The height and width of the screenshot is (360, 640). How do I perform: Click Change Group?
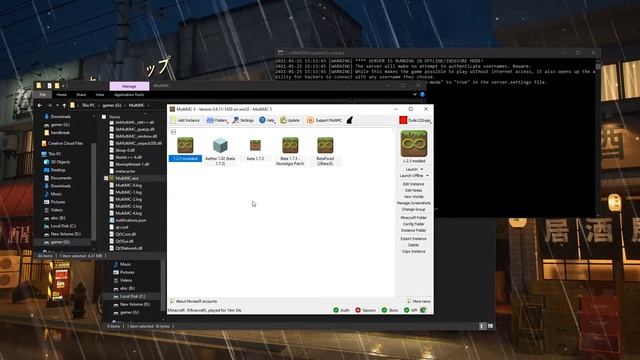click(413, 209)
